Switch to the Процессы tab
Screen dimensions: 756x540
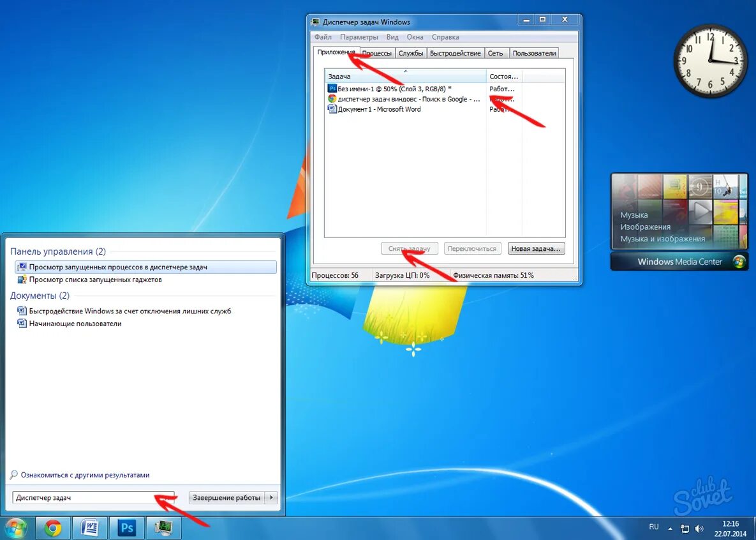tap(377, 53)
